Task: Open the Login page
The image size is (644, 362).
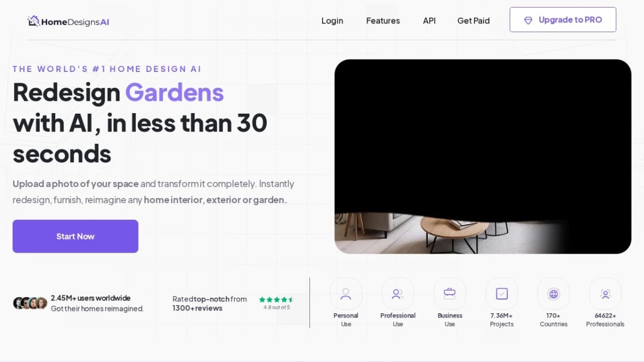Action: (x=332, y=20)
